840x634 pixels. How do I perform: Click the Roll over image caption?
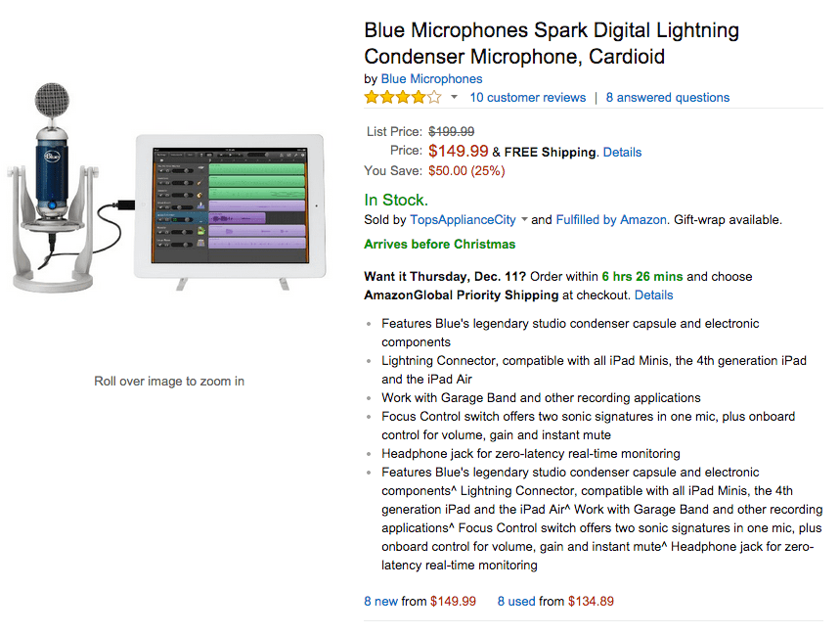point(168,381)
